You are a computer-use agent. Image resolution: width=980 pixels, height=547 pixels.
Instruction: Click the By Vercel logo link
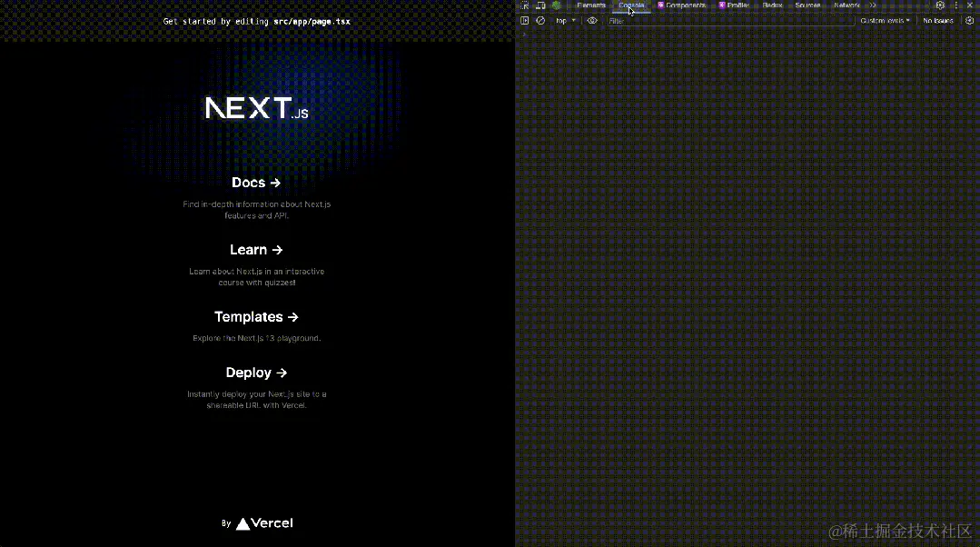coord(257,523)
